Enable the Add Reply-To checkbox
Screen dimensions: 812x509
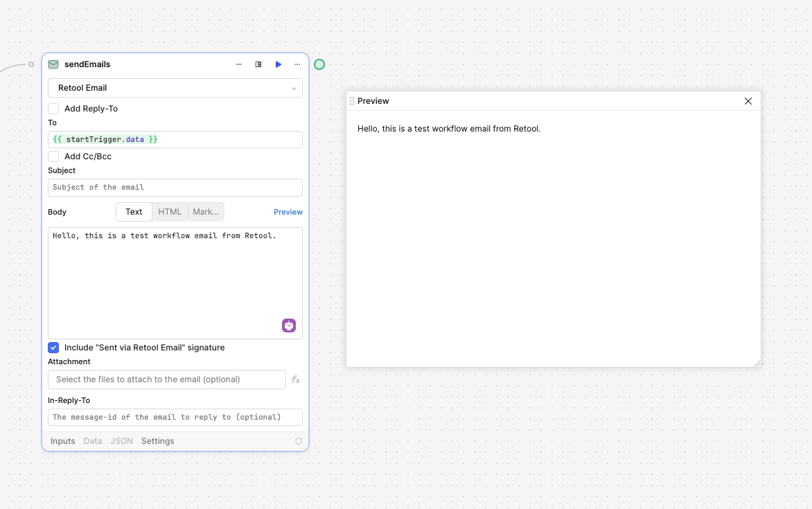53,109
